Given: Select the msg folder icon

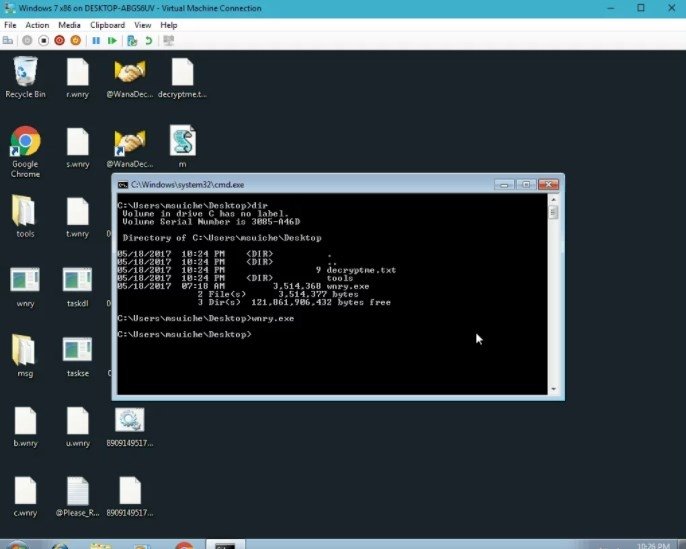Looking at the screenshot, I should (x=24, y=356).
